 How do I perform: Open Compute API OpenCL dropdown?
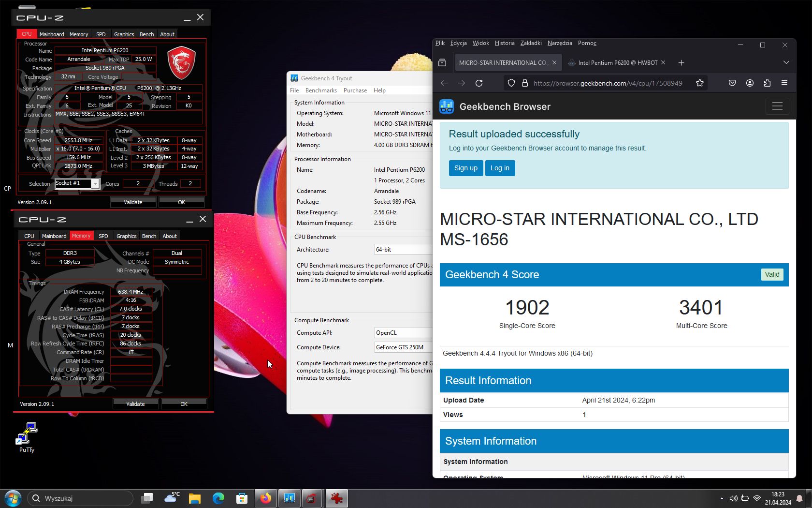(x=403, y=333)
